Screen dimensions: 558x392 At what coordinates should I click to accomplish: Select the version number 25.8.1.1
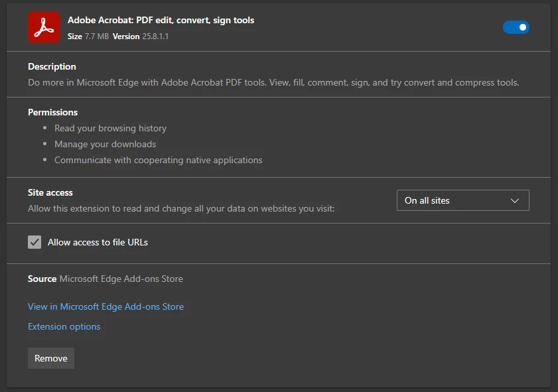pos(155,36)
